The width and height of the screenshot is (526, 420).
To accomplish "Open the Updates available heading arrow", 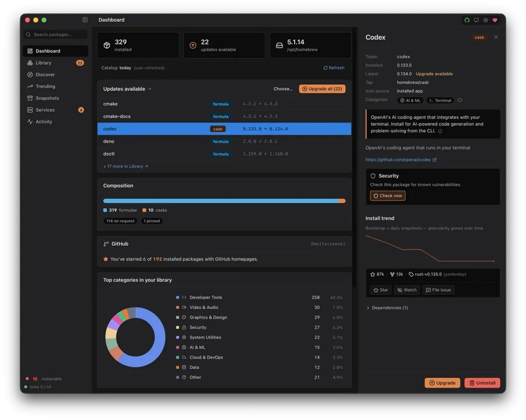I will coord(149,89).
